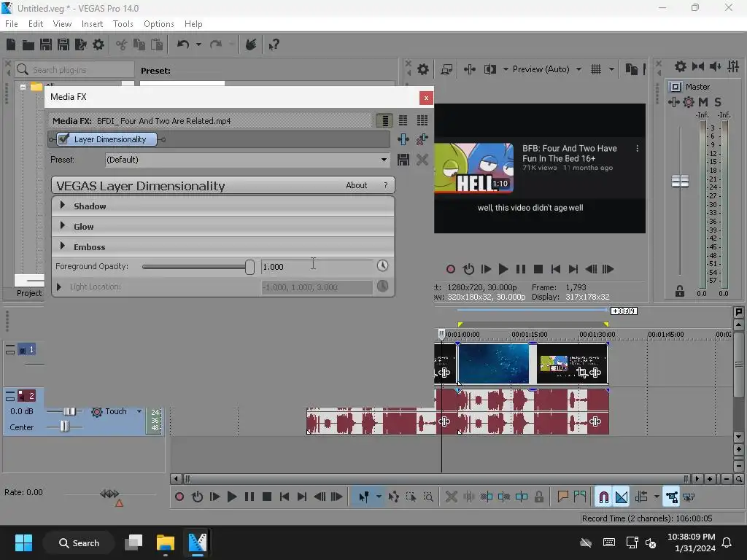Open Mixing Console icon in Master Bus
This screenshot has width=747, height=560.
[733, 66]
